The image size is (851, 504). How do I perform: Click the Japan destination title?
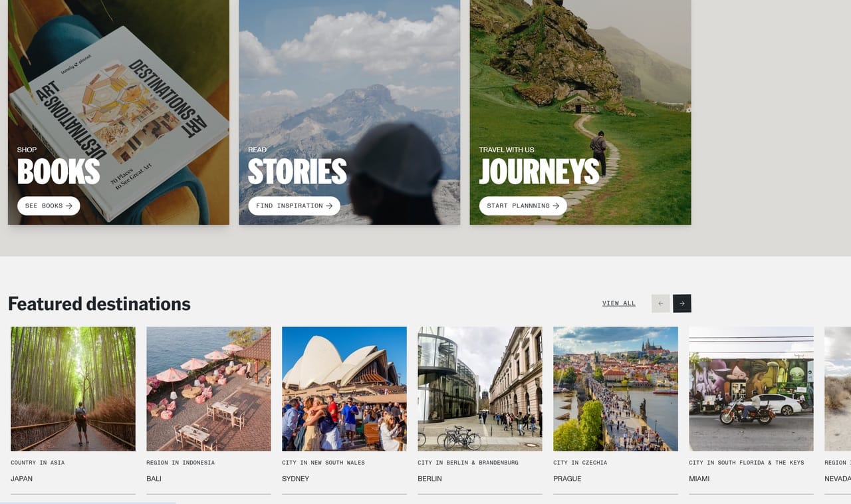pyautogui.click(x=22, y=479)
